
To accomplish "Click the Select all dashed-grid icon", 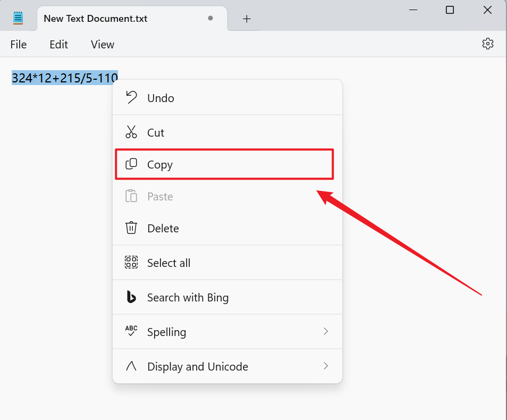I will [x=131, y=263].
